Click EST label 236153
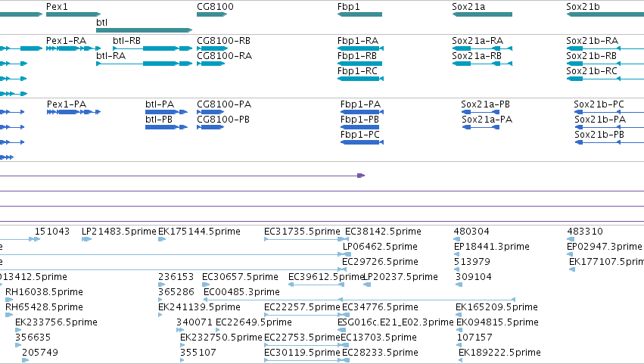 (176, 277)
